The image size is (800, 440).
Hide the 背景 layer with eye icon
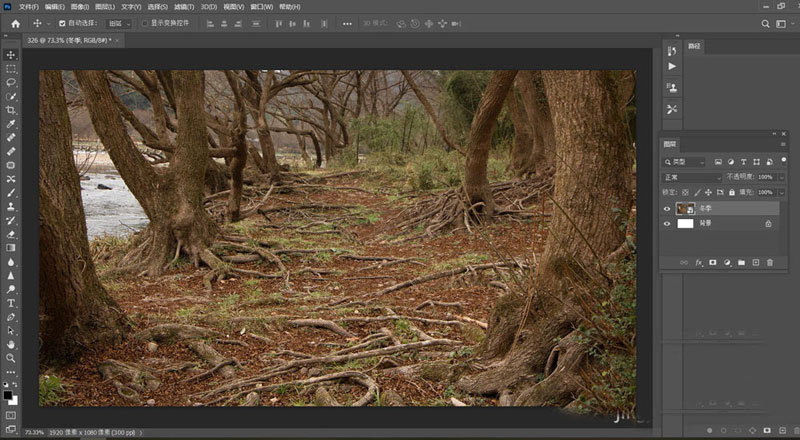[x=668, y=224]
